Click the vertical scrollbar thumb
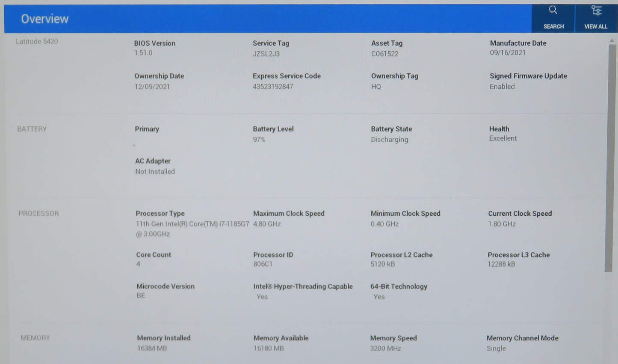The image size is (618, 364). 608,158
